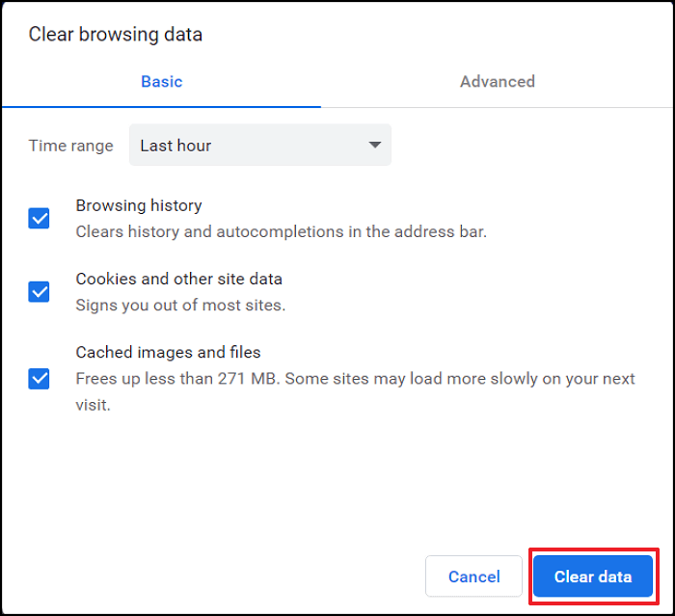Select the Basic tab
Screen dimensions: 675x616
(x=161, y=81)
